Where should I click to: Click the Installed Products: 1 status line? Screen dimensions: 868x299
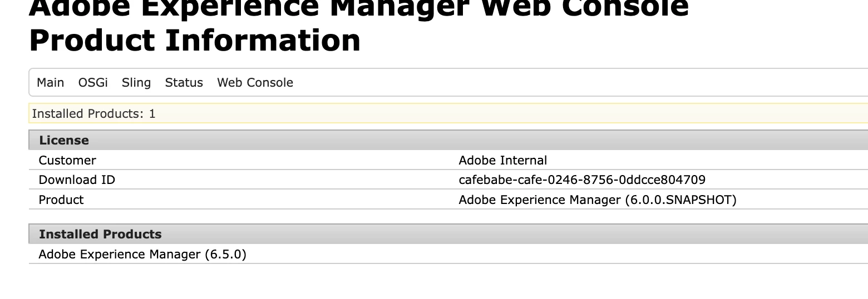click(x=448, y=113)
